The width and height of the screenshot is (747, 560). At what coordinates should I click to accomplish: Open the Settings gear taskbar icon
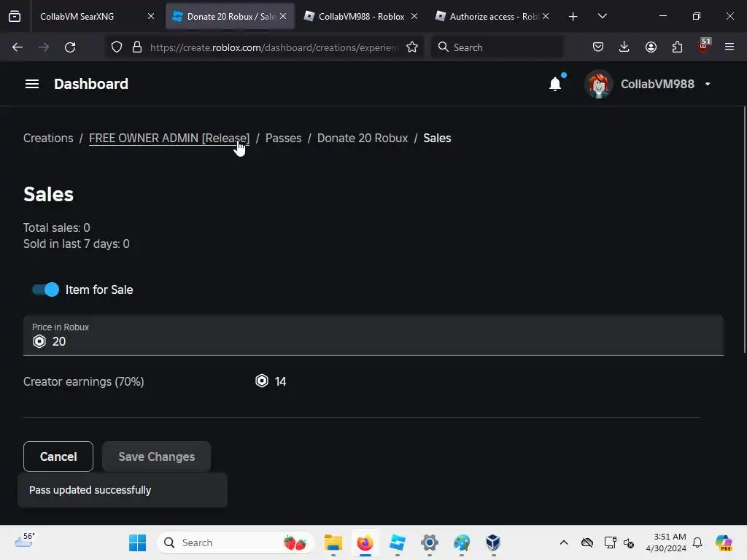point(429,542)
